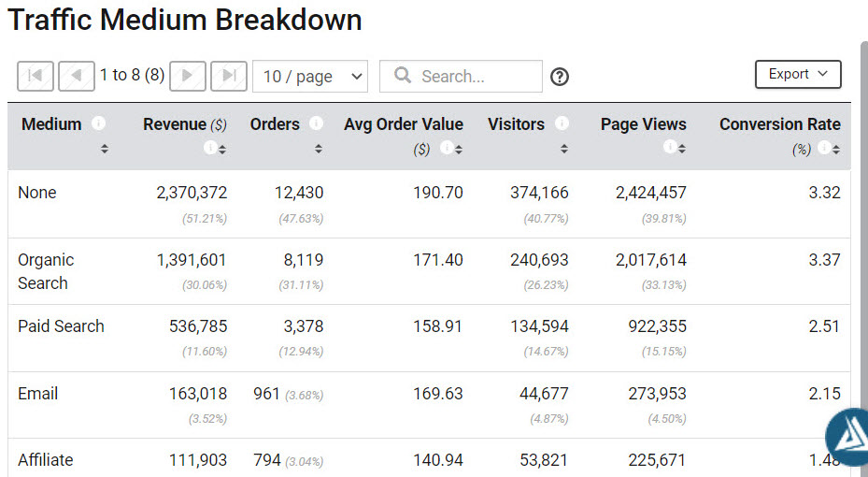This screenshot has height=477, width=868.
Task: Open the 10 / page size dropdown
Action: click(x=310, y=77)
